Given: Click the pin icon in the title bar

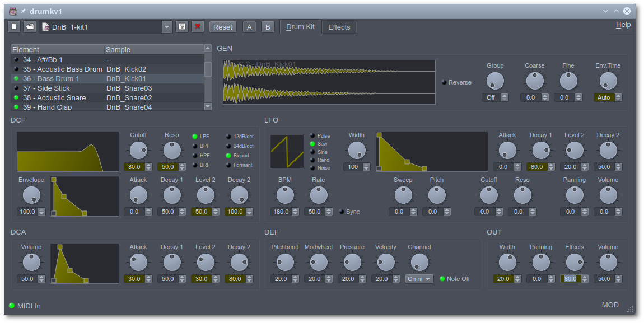Looking at the screenshot, I should click(x=22, y=11).
